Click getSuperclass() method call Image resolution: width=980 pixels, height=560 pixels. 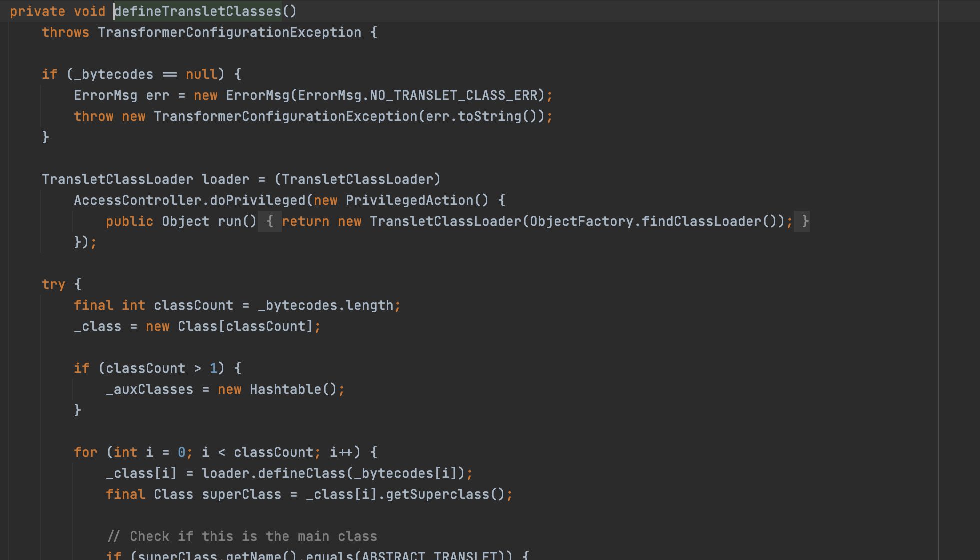[445, 494]
